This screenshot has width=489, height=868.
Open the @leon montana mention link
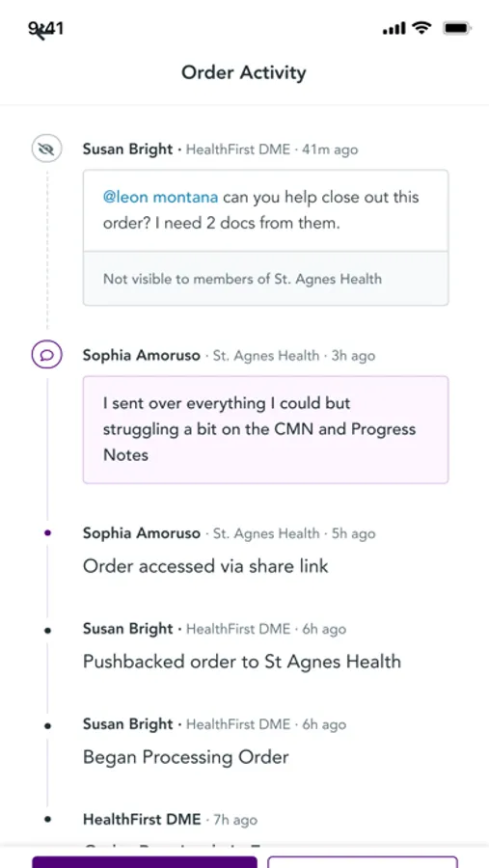tap(161, 197)
